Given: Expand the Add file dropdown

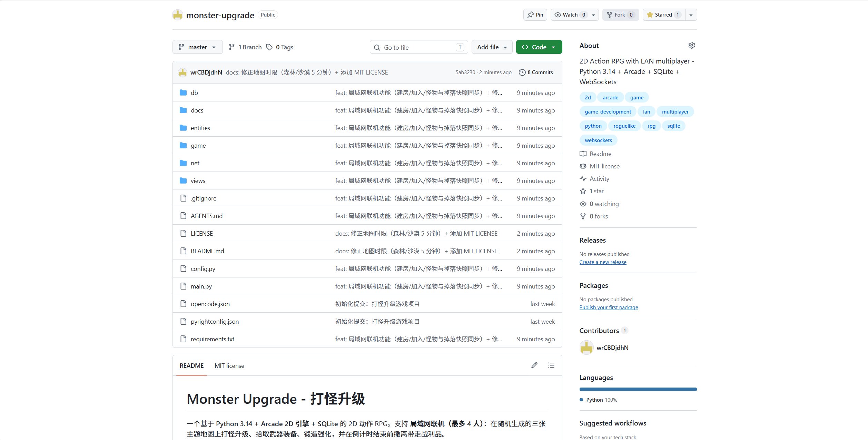Looking at the screenshot, I should point(492,47).
